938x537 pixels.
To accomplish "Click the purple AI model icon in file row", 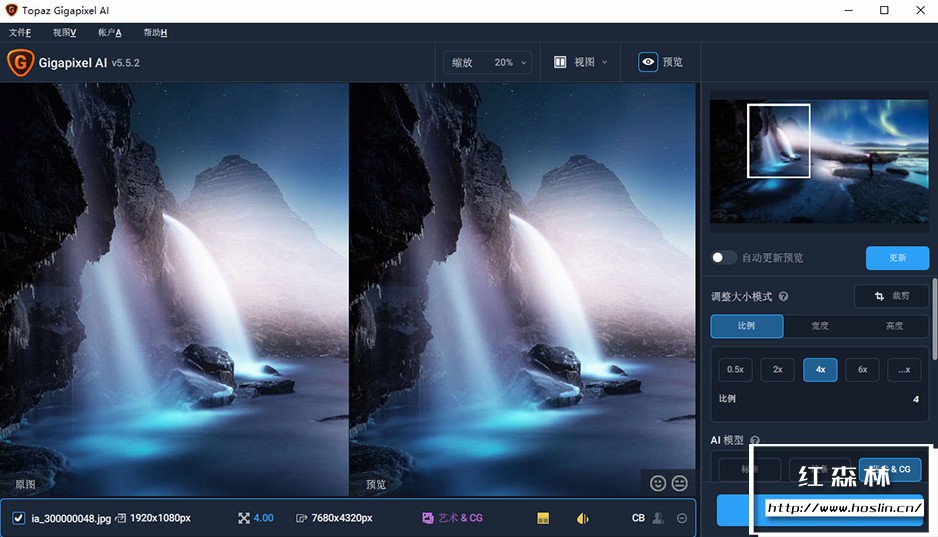I will coord(427,518).
